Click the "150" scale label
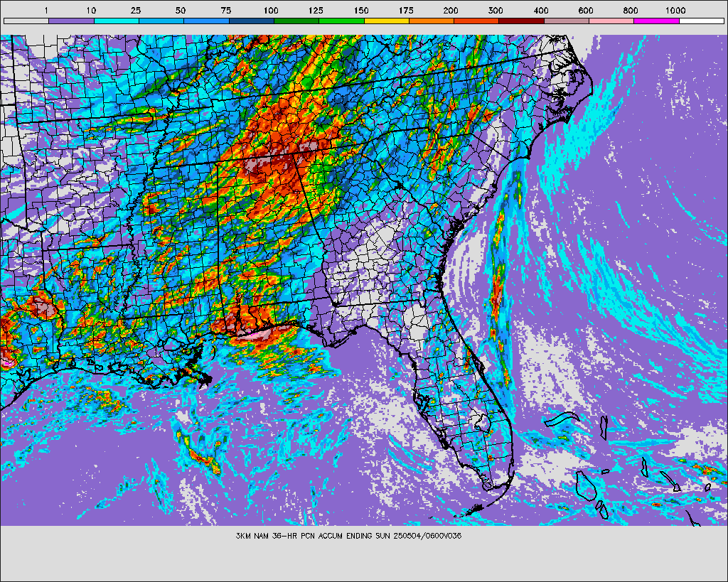The height and width of the screenshot is (582, 728). (360, 10)
